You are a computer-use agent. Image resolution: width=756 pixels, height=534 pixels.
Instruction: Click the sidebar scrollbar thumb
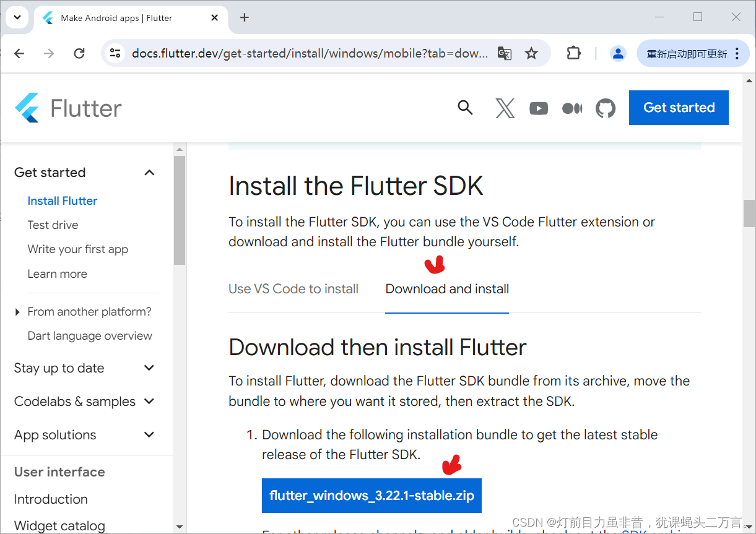point(180,210)
